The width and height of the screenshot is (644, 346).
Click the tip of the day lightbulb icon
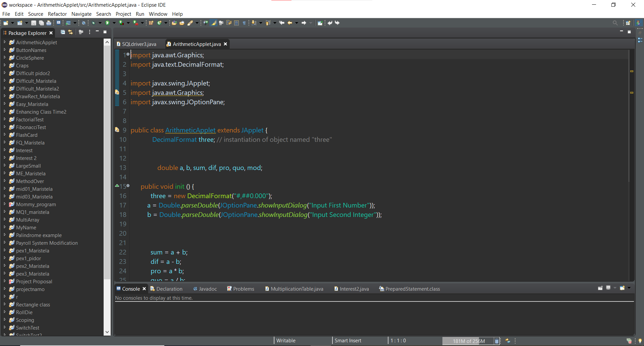(x=640, y=341)
